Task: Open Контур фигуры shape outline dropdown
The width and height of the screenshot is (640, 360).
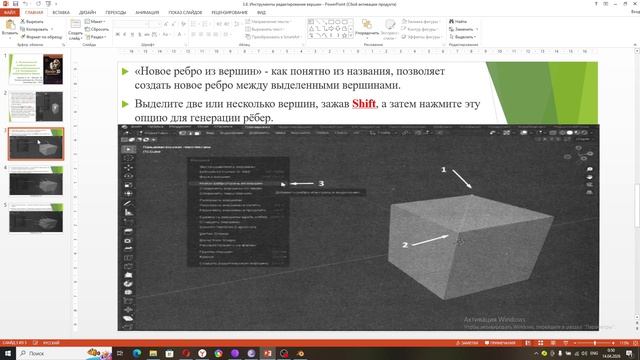Action: 420,29
